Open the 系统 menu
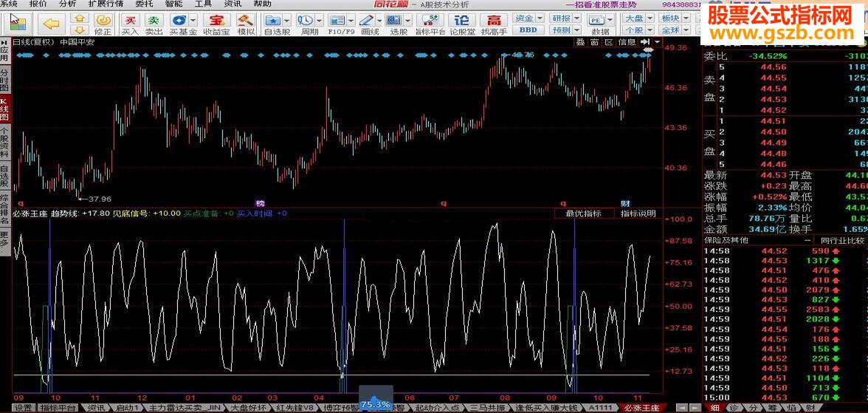Image resolution: width=868 pixels, height=413 pixels. tap(9, 4)
